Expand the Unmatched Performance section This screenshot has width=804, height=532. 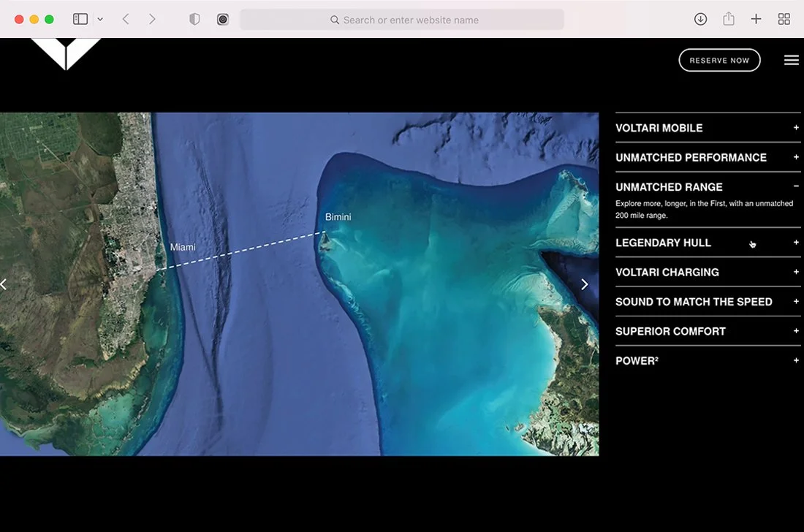[x=708, y=157]
